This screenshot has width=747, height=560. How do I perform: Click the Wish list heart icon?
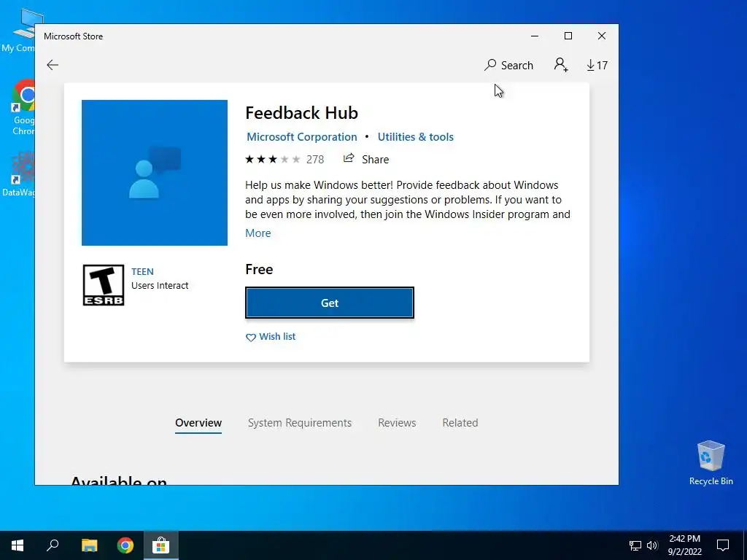(x=251, y=337)
